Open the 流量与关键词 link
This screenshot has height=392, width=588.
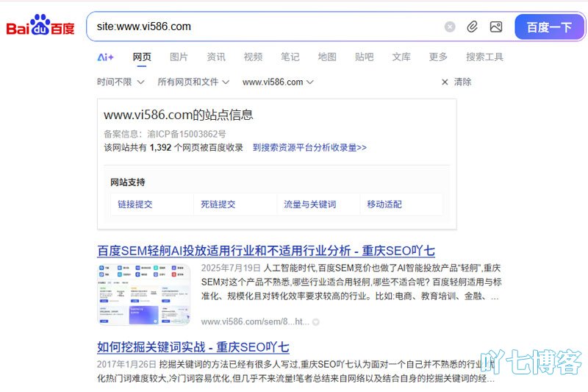309,204
